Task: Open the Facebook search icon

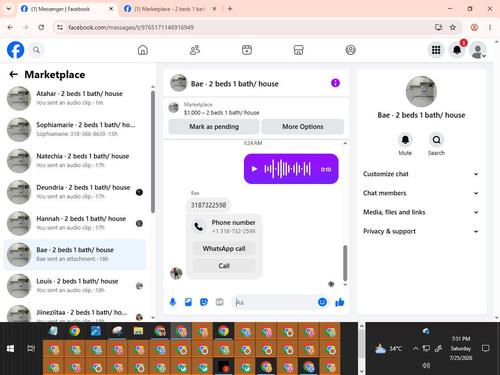Action: [36, 50]
